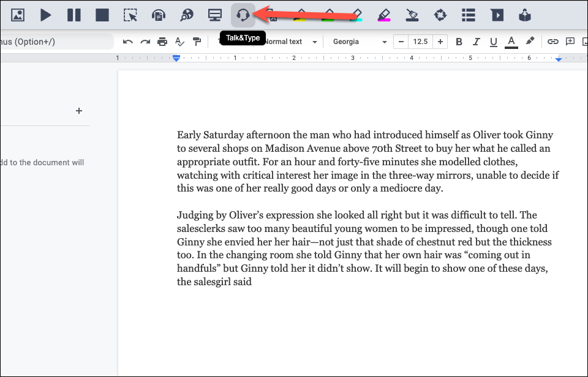The image size is (588, 377).
Task: Open the Picture Dictionary tool
Action: [x=18, y=15]
